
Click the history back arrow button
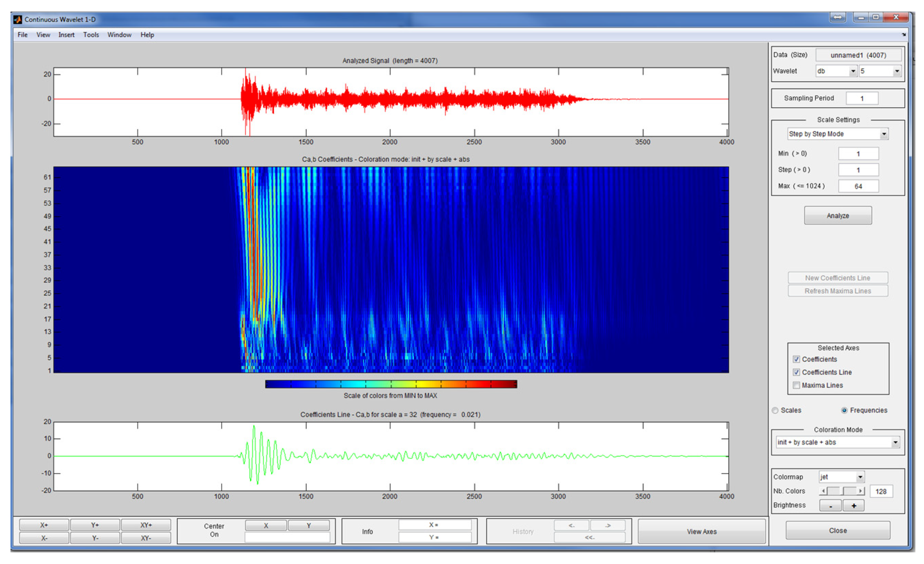[571, 525]
